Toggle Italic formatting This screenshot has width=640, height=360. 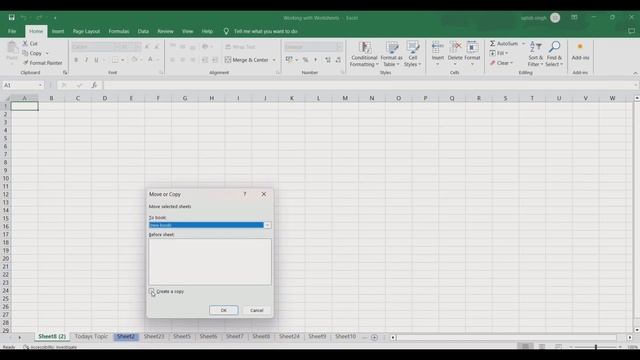(86, 60)
